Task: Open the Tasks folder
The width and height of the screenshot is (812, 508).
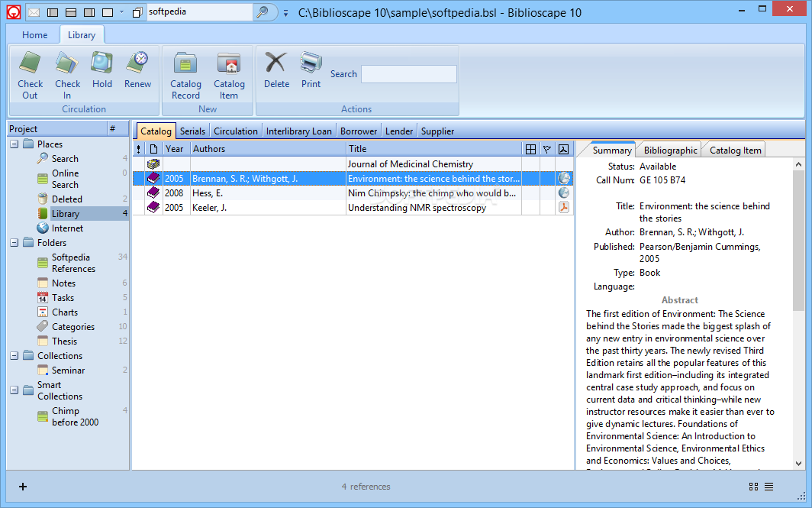Action: (63, 298)
